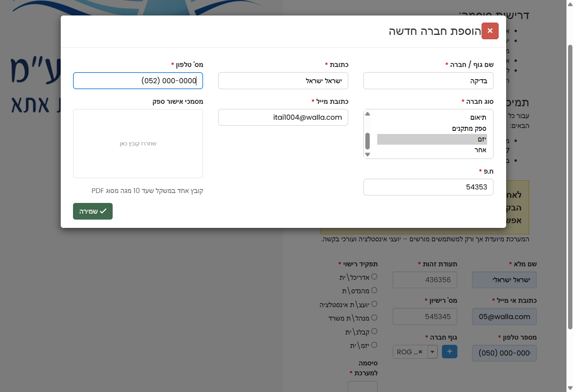Choose the מהנדס\ת radio button
This screenshot has width=574, height=392.
point(374,290)
